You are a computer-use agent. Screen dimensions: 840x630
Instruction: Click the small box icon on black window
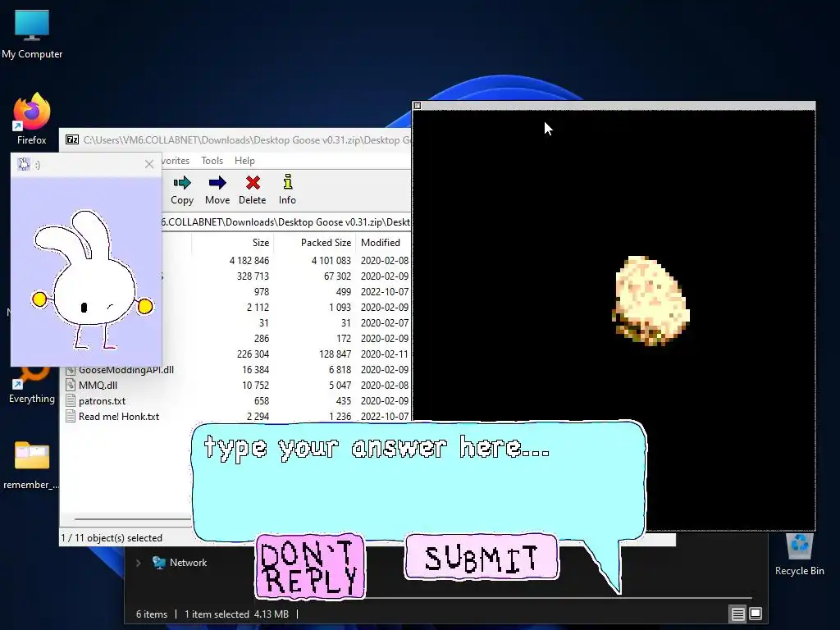pos(418,106)
